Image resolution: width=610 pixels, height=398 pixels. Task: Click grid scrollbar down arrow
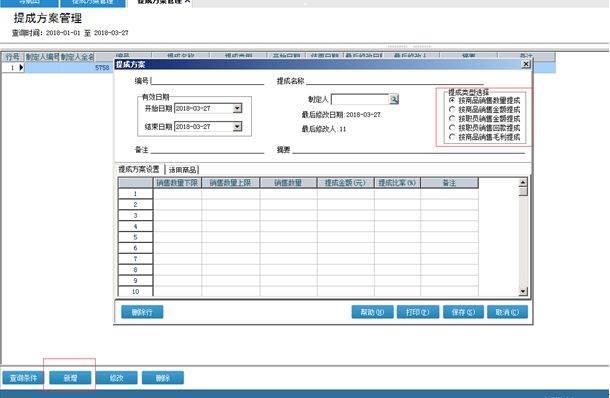[x=523, y=291]
